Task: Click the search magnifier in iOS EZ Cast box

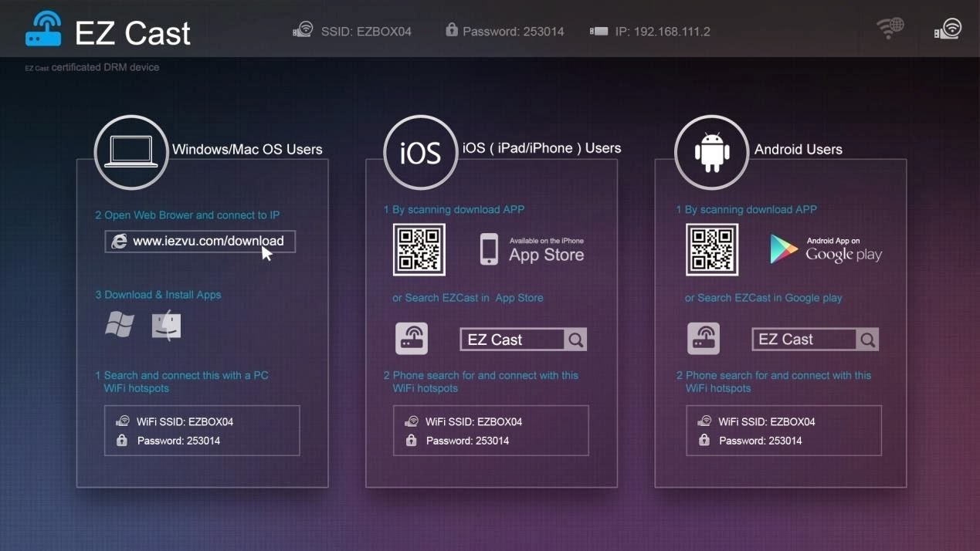Action: tap(575, 340)
